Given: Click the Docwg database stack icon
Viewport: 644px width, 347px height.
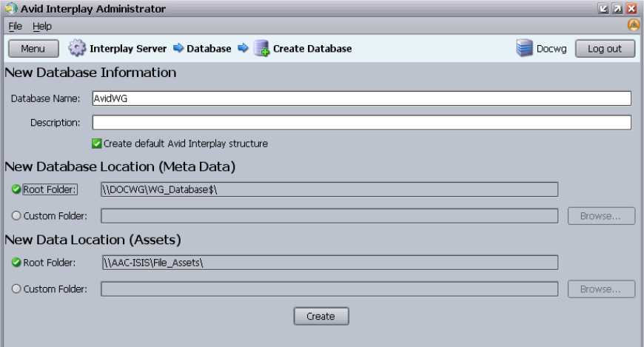Looking at the screenshot, I should point(524,49).
